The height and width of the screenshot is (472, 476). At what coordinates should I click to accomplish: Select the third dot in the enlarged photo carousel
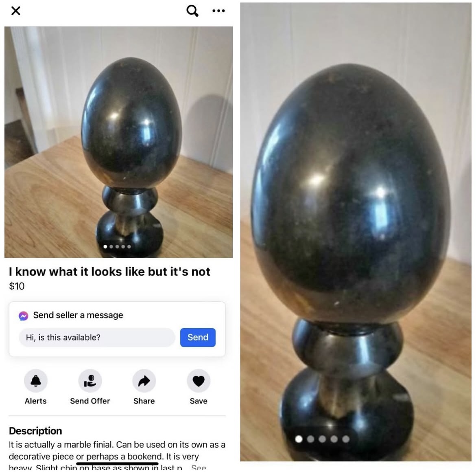click(x=322, y=439)
